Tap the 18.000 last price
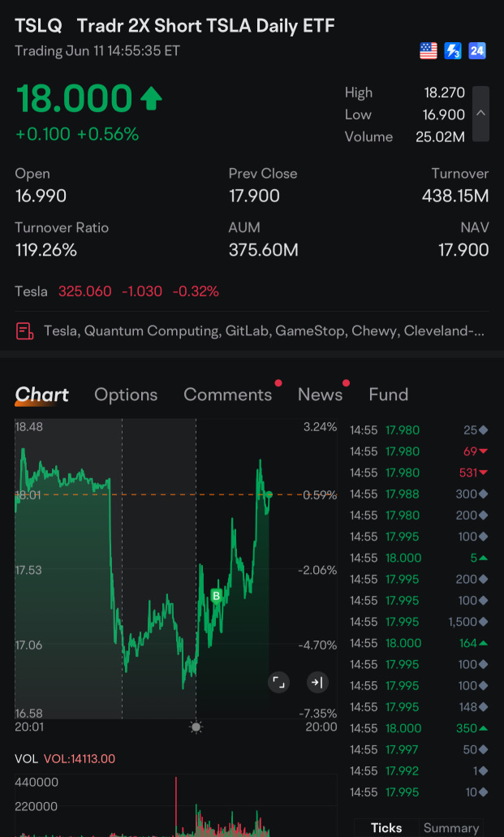This screenshot has width=504, height=837. coord(74,98)
